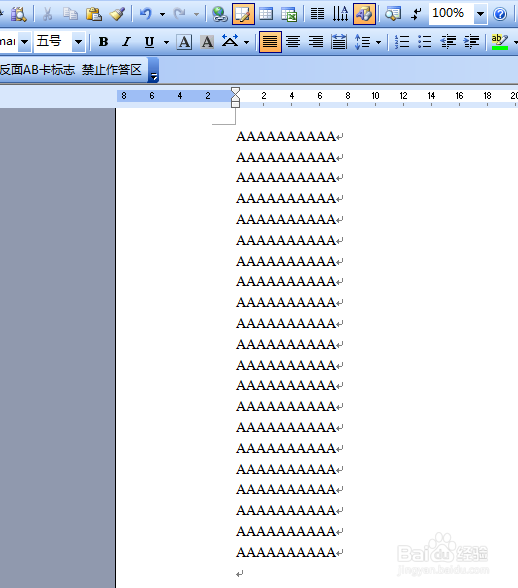
Task: Click the 100% zoom field
Action: [x=451, y=14]
